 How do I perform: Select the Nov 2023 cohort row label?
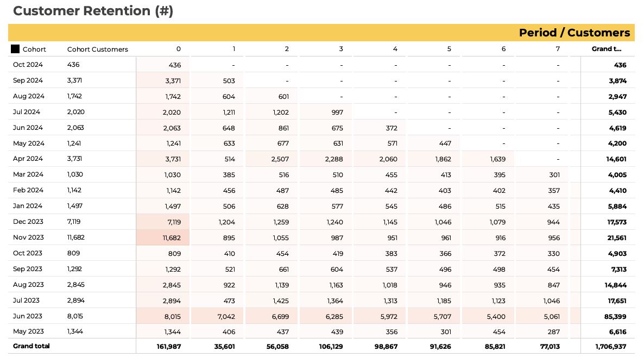pos(28,237)
